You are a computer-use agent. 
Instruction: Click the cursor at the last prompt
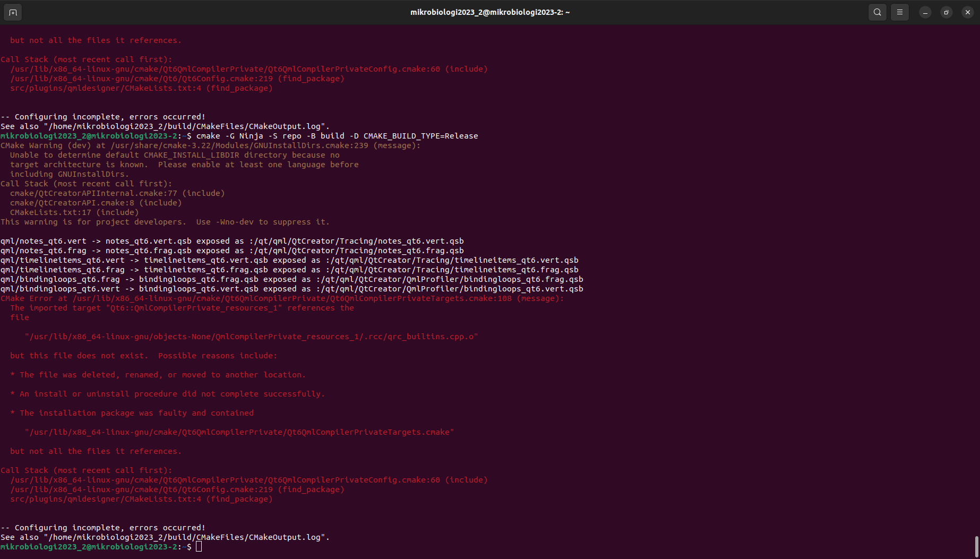199,547
